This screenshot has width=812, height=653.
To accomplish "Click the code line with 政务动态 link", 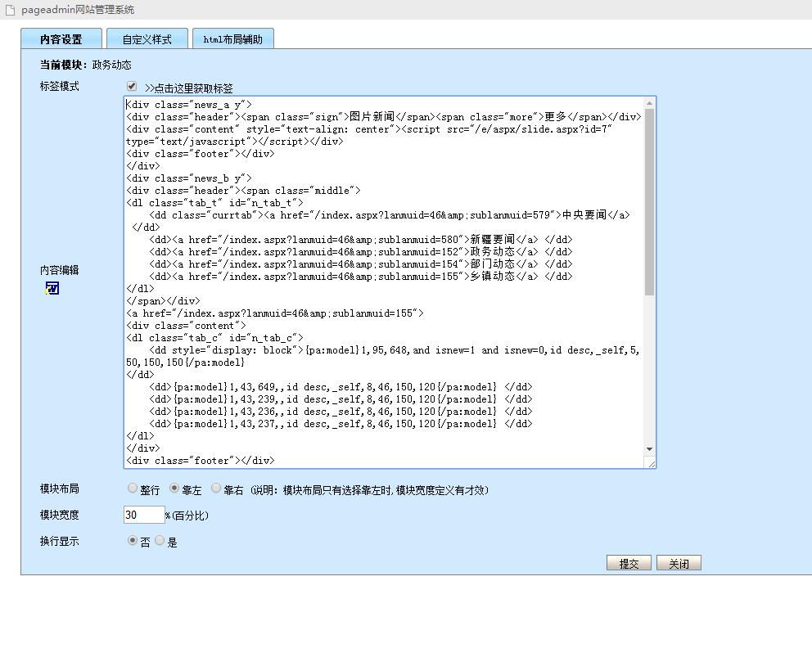I will [361, 252].
